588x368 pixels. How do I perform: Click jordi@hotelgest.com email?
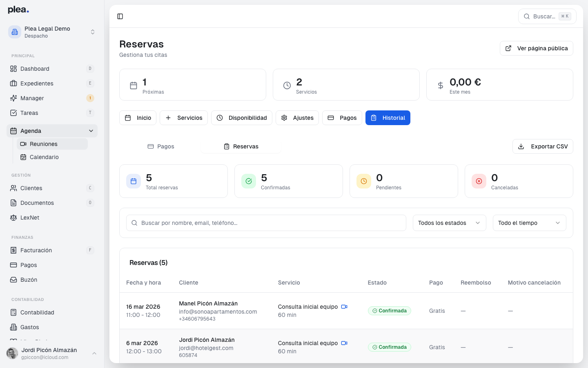point(206,348)
